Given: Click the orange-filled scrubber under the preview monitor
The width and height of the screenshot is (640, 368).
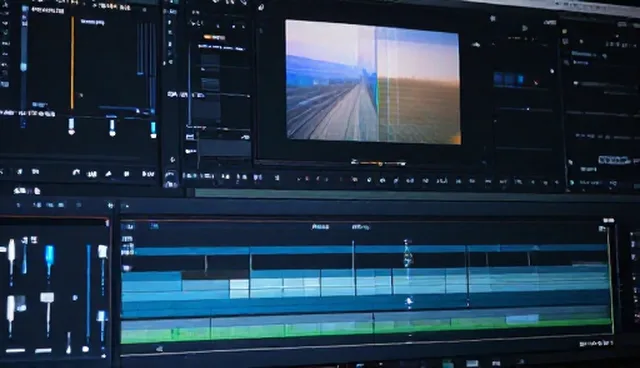Looking at the screenshot, I should tap(378, 163).
